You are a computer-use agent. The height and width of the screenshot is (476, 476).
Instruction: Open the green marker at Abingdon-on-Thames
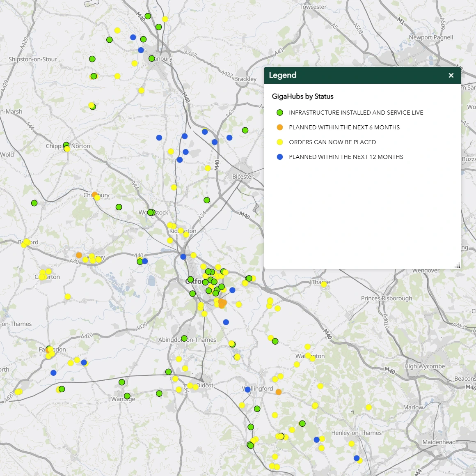184,338
